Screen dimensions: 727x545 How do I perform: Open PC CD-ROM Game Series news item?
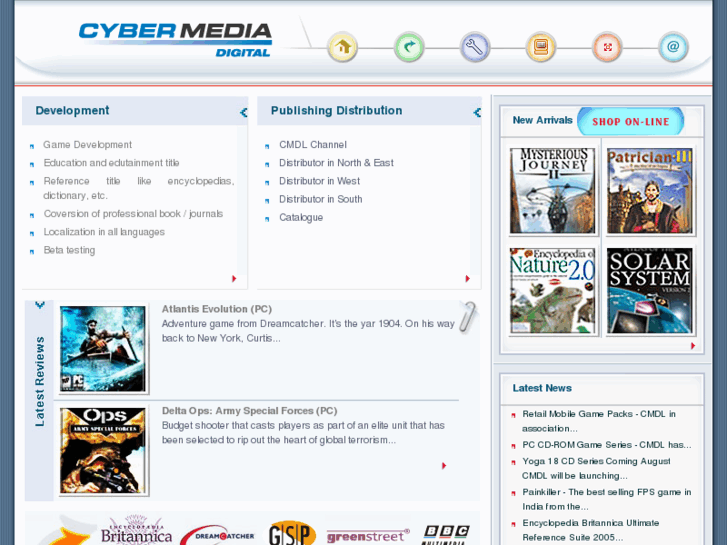click(x=606, y=445)
